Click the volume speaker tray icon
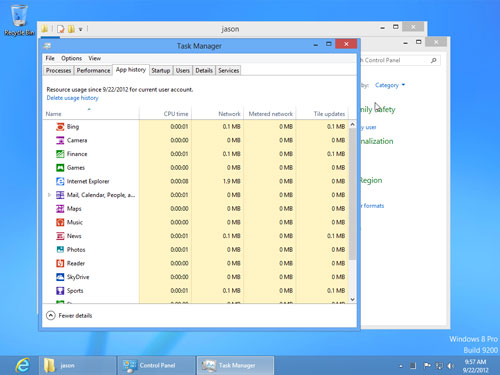Viewport: 500px width, 375px height. 451,366
